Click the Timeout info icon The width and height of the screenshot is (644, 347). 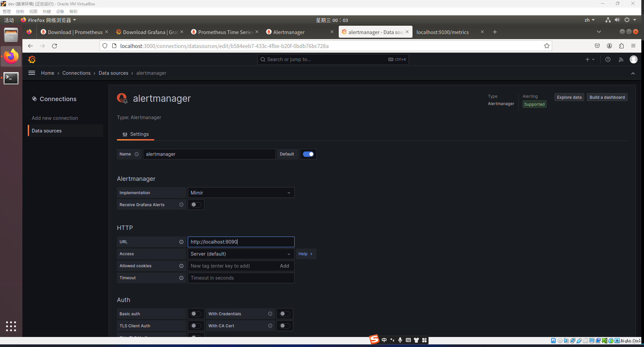click(x=181, y=278)
